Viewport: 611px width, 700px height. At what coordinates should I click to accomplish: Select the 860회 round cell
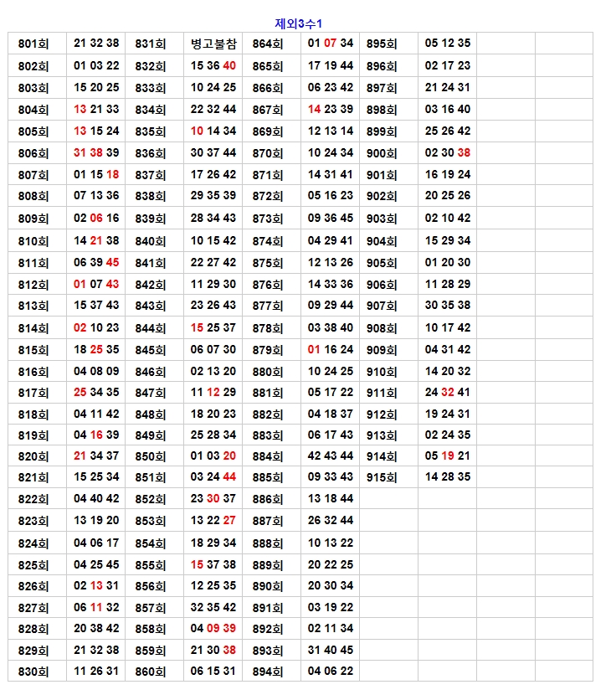(151, 672)
